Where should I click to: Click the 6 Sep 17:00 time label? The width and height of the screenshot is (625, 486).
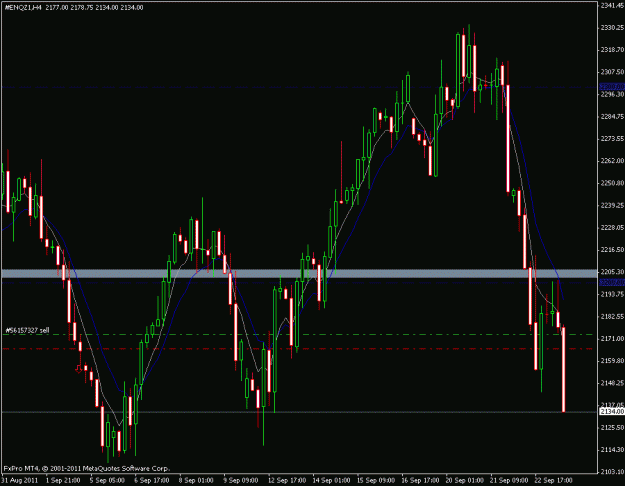(x=151, y=480)
